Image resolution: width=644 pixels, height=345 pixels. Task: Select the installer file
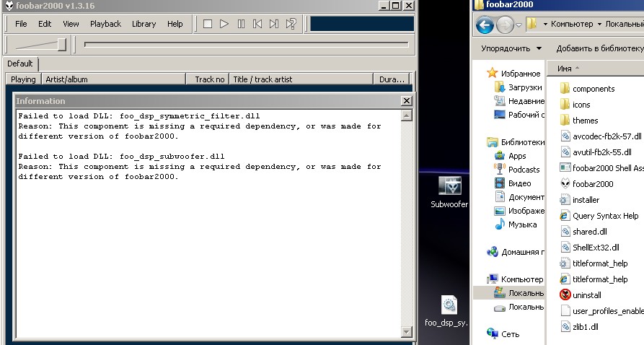580,200
